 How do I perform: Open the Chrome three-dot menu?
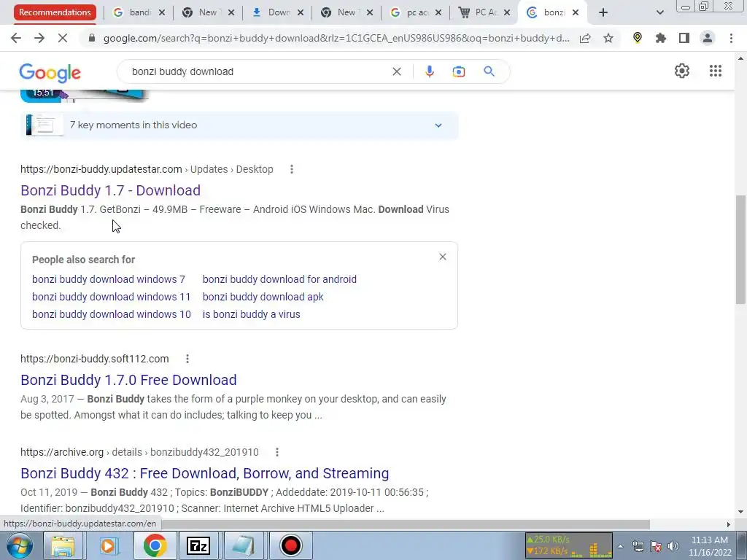731,38
